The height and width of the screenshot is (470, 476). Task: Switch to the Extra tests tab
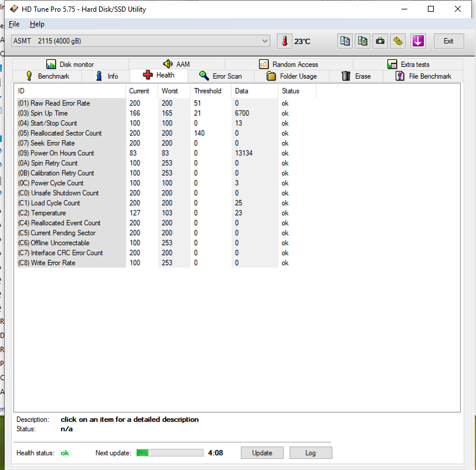point(408,65)
